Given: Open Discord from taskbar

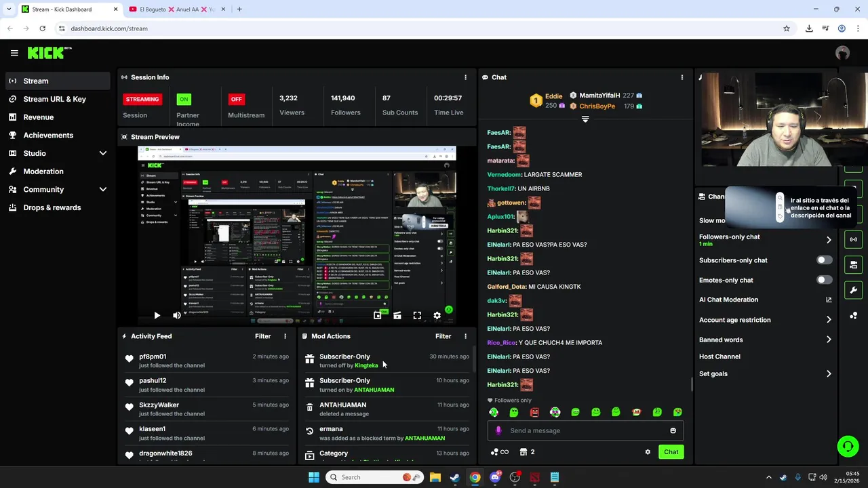Looking at the screenshot, I should (x=495, y=477).
